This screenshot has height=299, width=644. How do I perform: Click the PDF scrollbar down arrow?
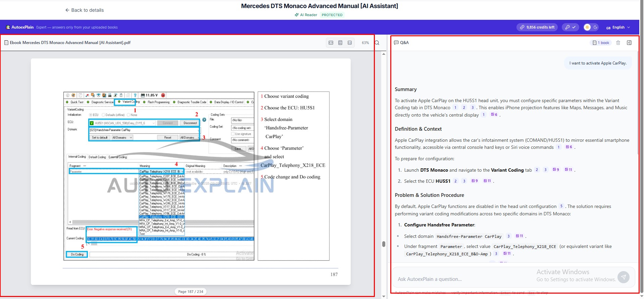pos(384,296)
